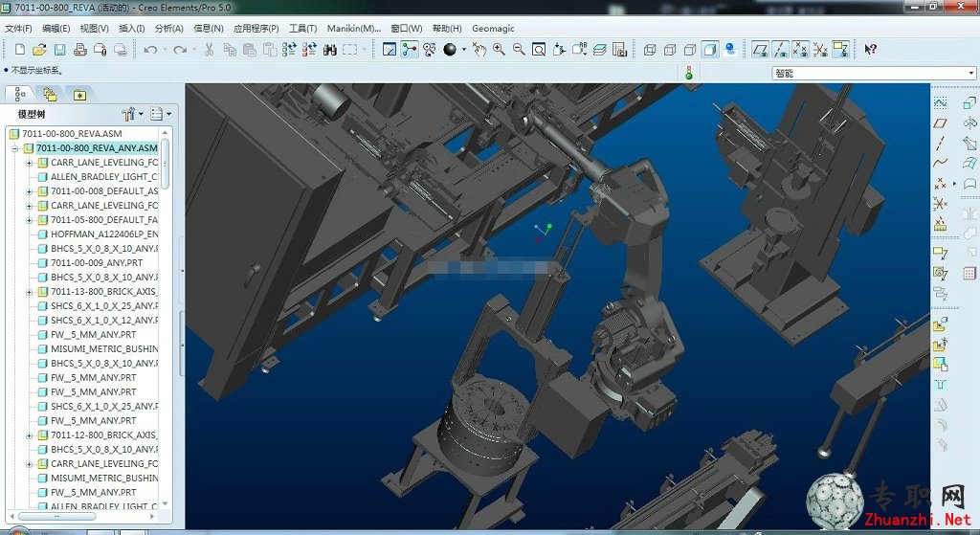Click the context help arrow-question icon
This screenshot has height=535, width=980.
click(870, 50)
